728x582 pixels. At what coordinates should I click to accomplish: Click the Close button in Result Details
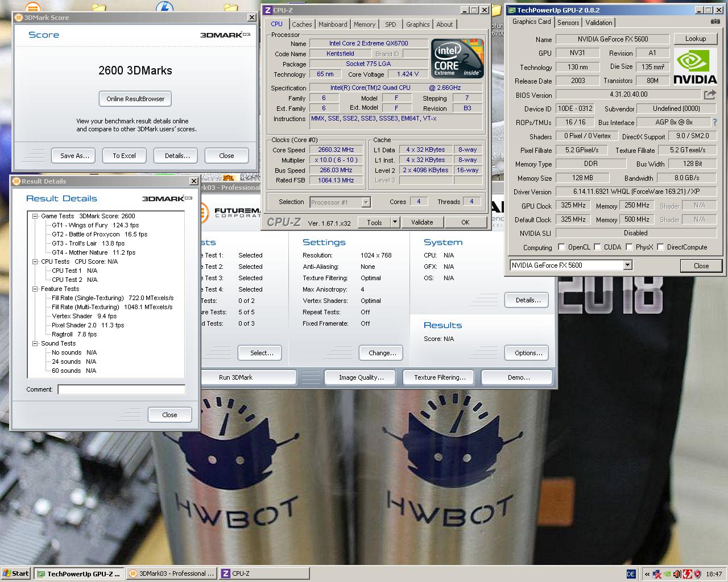(x=169, y=415)
